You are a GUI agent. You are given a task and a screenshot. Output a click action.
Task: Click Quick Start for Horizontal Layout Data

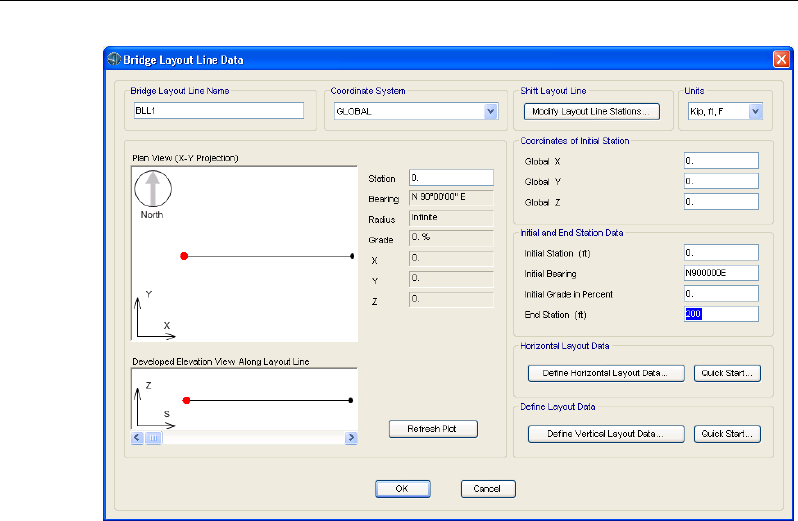click(x=727, y=373)
